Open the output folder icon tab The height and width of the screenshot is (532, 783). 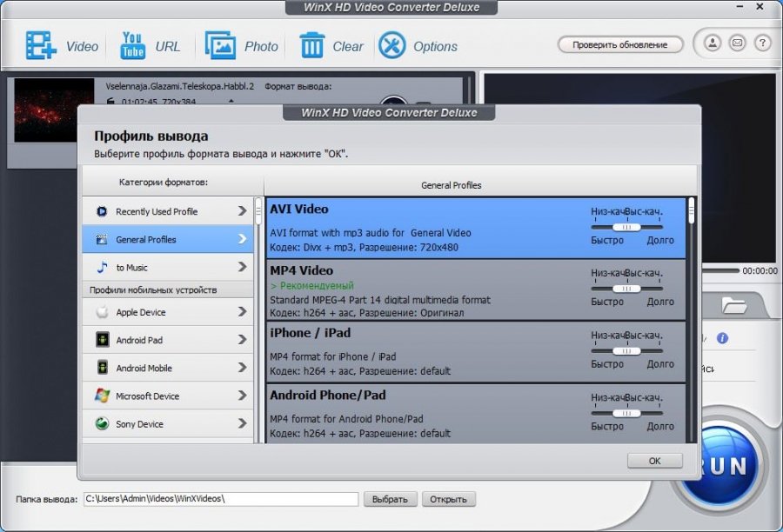pyautogui.click(x=734, y=305)
